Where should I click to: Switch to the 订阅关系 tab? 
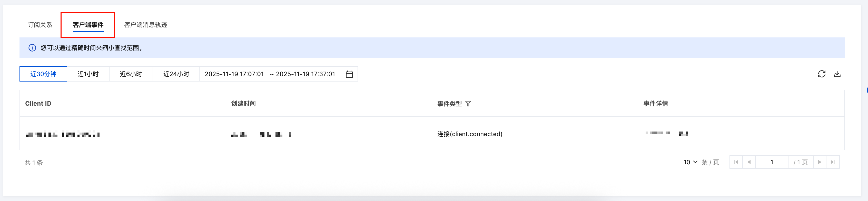[x=40, y=25]
